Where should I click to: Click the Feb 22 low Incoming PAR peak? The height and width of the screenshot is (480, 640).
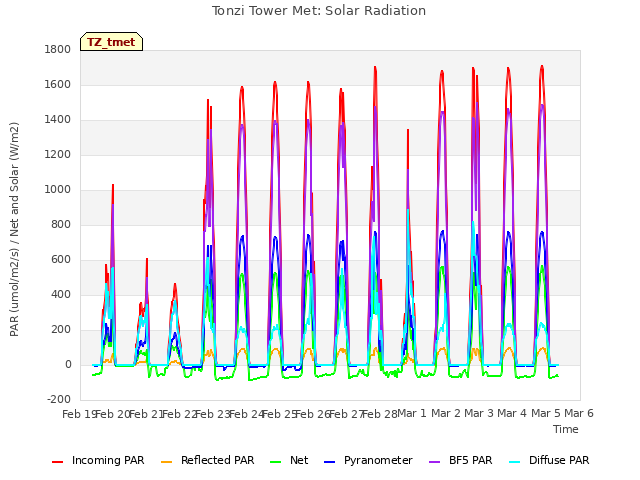click(x=175, y=284)
